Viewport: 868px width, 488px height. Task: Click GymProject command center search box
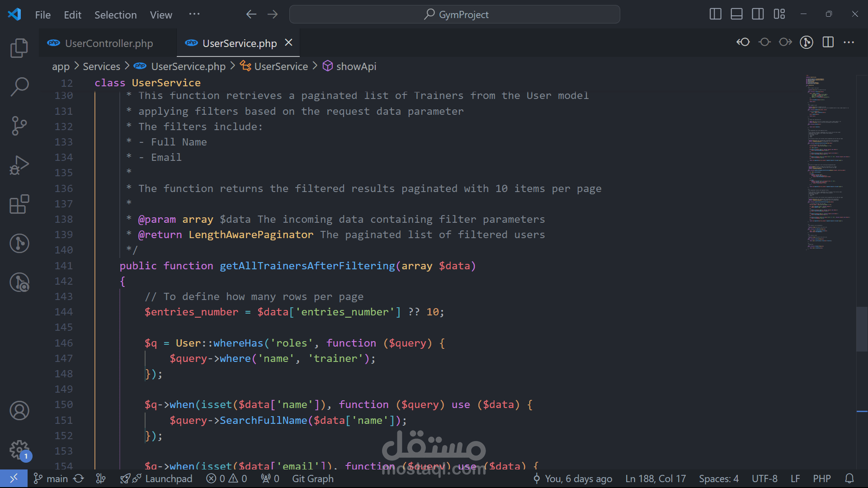coord(454,14)
